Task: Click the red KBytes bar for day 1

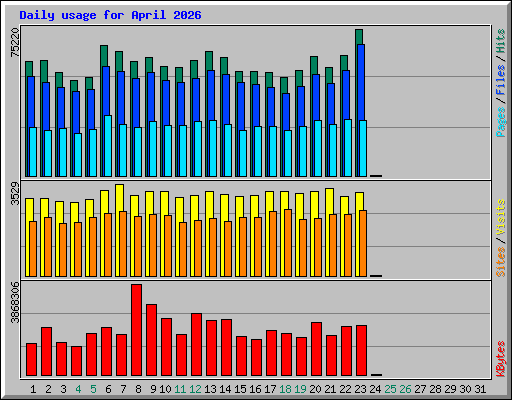Action: pos(31,360)
